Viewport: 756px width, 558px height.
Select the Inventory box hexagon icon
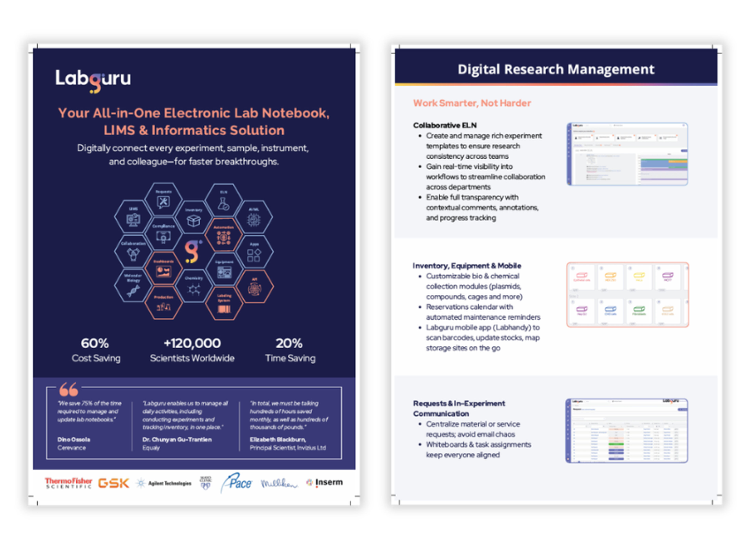(x=194, y=217)
